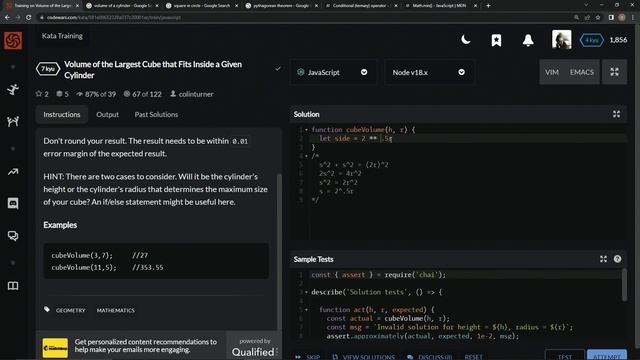Switch to 'pythagorean theorem' browser tab

click(x=281, y=6)
